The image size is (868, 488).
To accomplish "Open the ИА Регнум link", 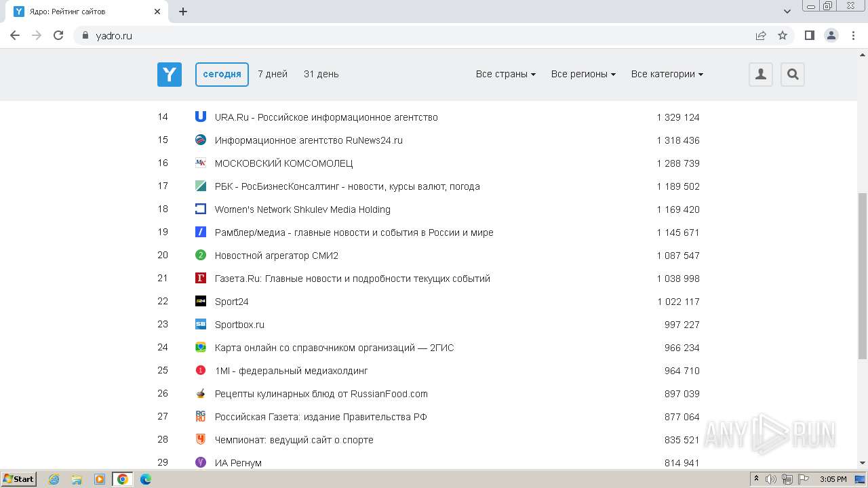I will coord(238,463).
